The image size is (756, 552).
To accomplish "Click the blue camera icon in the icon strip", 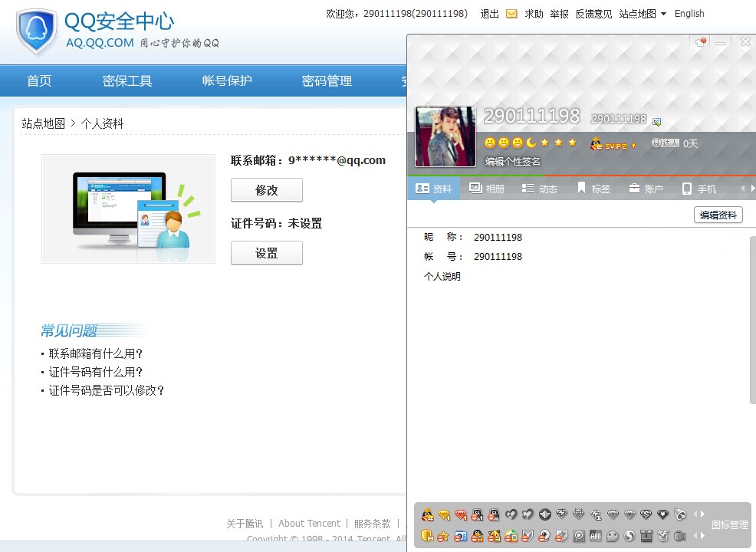I will (x=461, y=536).
